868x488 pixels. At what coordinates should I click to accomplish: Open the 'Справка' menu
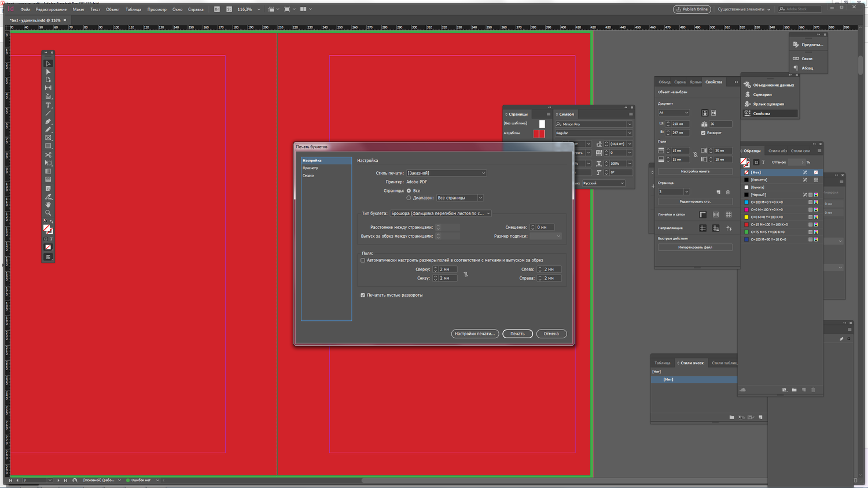pos(196,9)
